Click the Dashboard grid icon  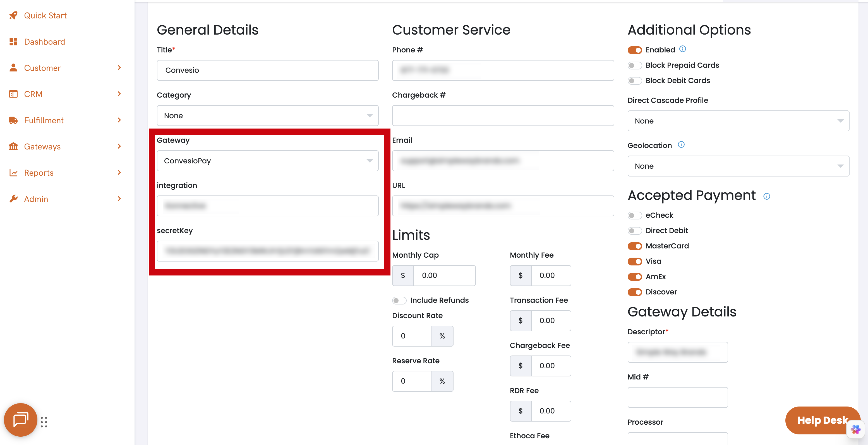(13, 42)
